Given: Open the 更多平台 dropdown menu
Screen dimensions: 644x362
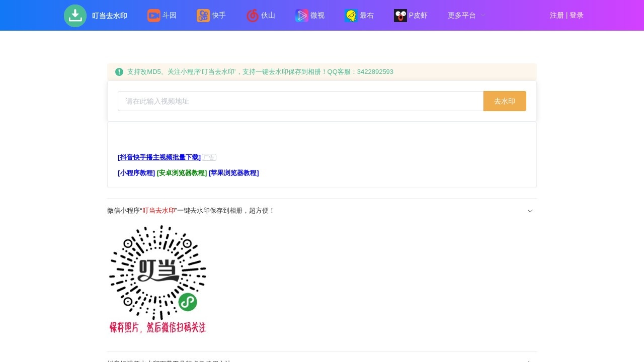Looking at the screenshot, I should 466,15.
